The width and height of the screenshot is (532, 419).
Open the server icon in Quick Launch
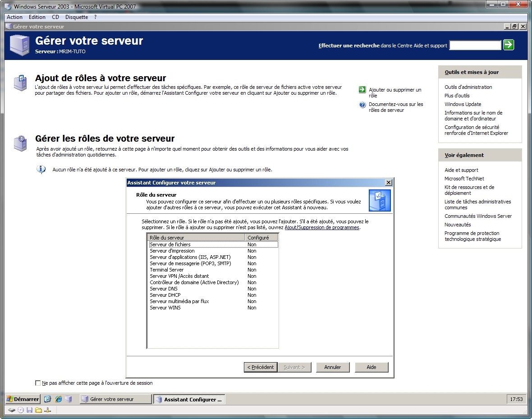coord(69,399)
